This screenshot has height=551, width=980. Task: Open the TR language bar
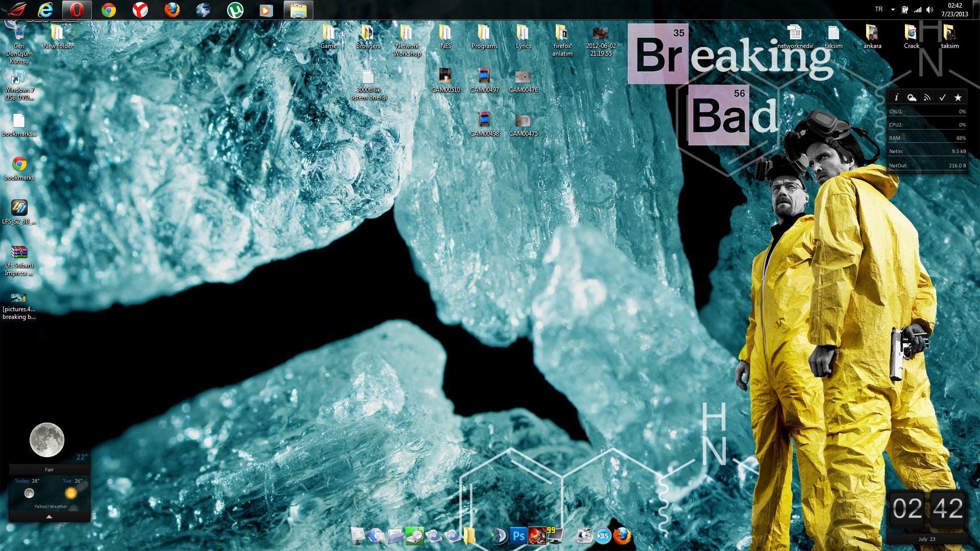click(x=879, y=9)
